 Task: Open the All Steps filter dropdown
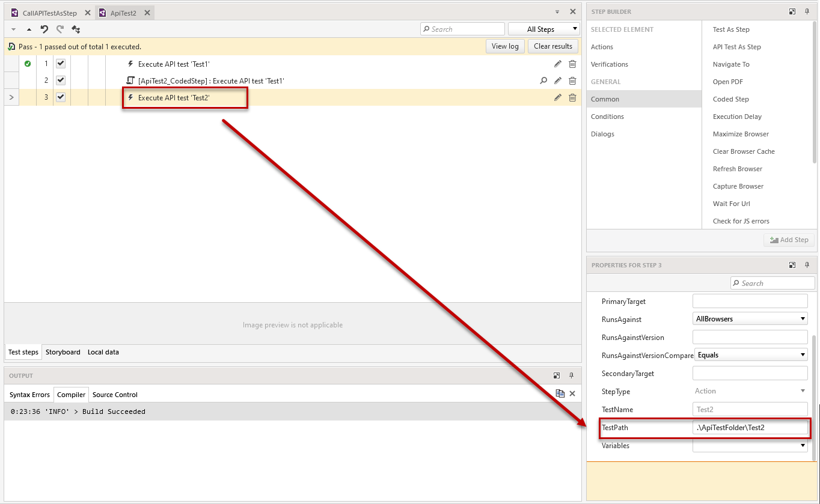point(543,29)
